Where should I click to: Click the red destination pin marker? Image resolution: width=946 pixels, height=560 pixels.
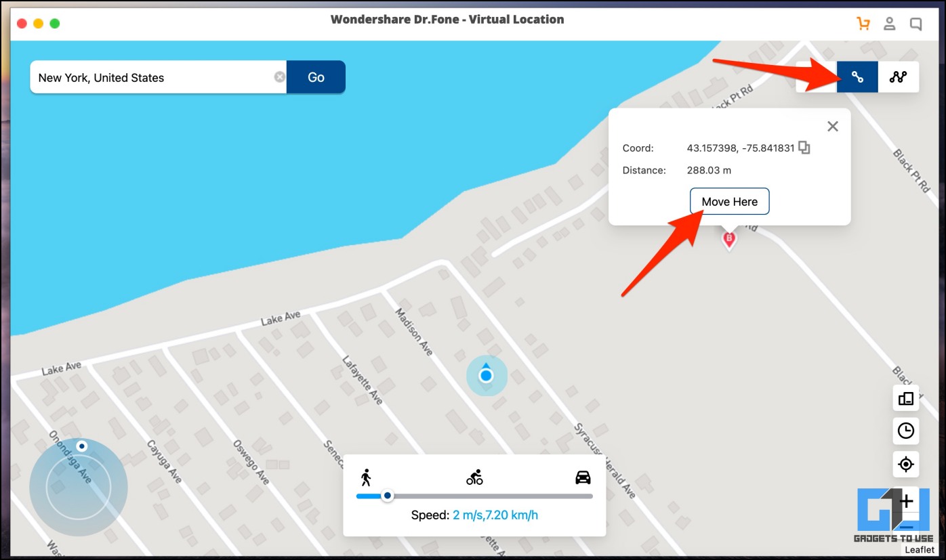click(729, 240)
